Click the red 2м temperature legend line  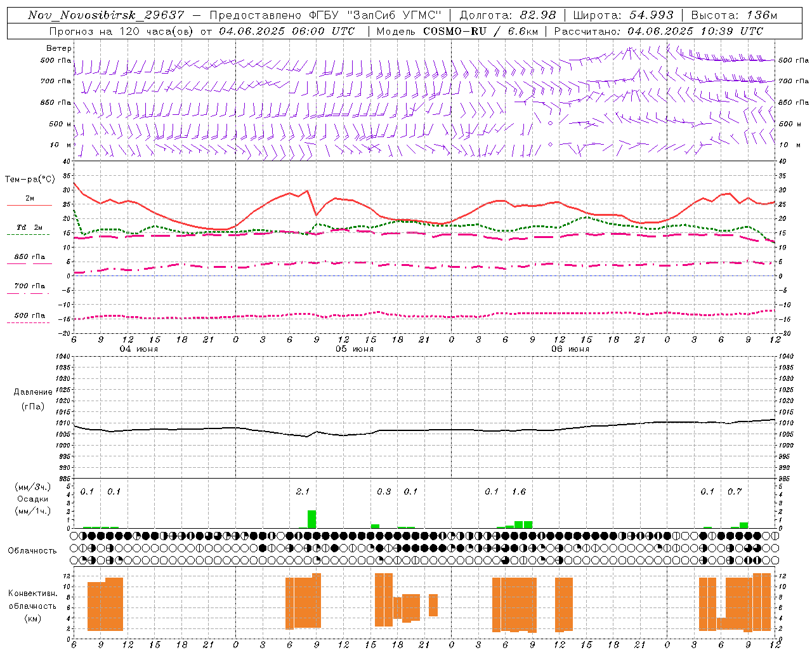(x=29, y=205)
